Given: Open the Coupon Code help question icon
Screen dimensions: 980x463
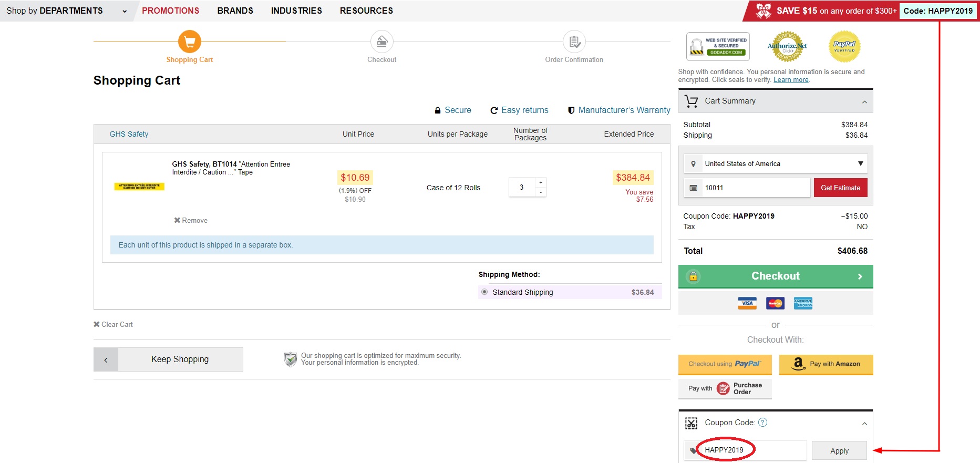Looking at the screenshot, I should click(763, 423).
